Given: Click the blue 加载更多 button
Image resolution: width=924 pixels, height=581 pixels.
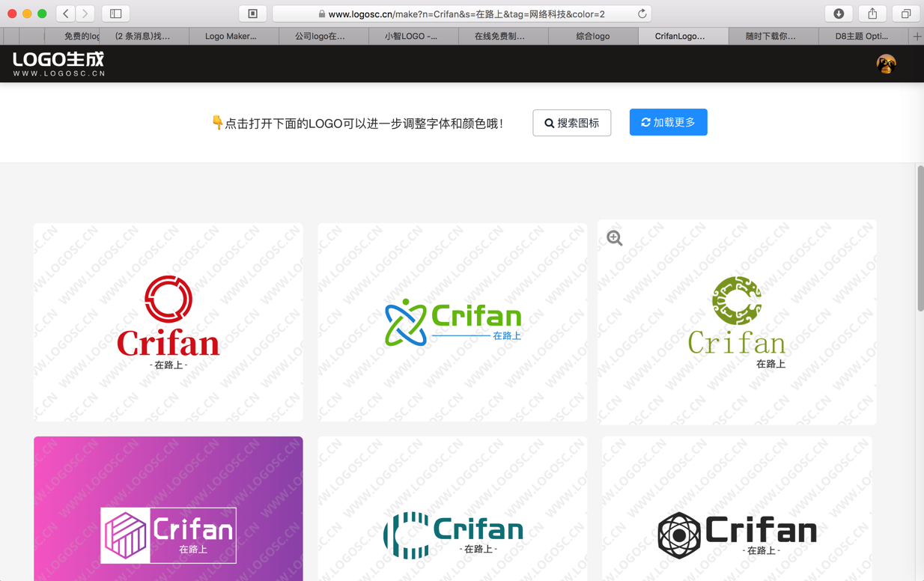Looking at the screenshot, I should pyautogui.click(x=668, y=122).
